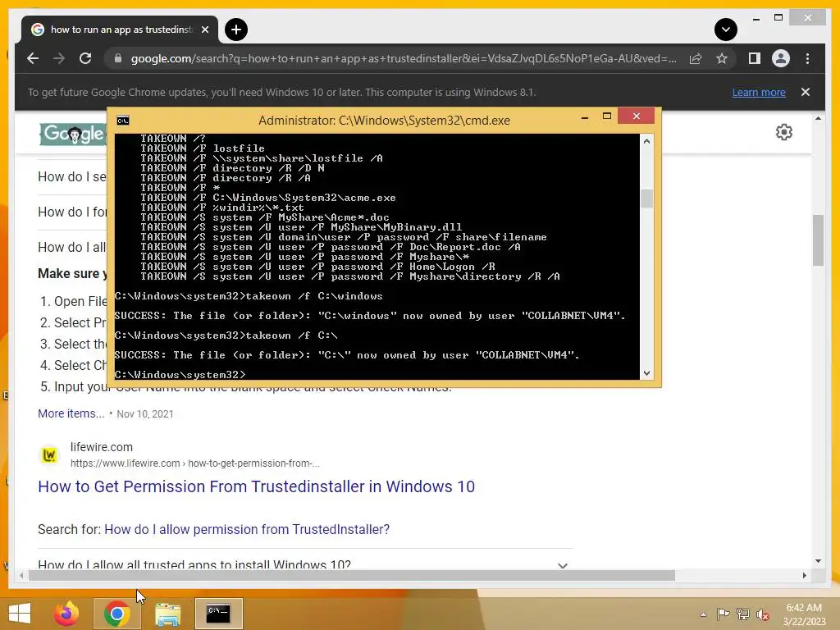Show hidden tray icons arrow

pos(703,614)
